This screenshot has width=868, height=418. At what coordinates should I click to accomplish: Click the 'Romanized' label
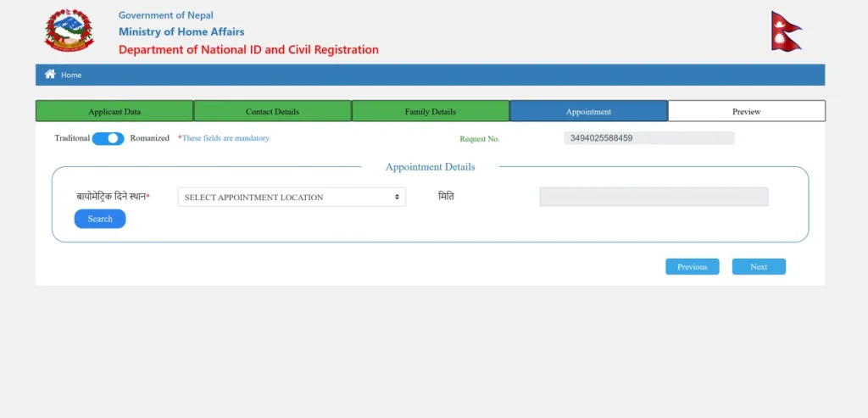[149, 138]
